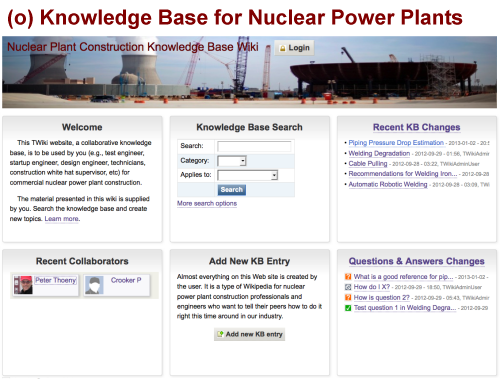Click the Login button
Image resolution: width=500 pixels, height=380 pixels.
tap(294, 48)
